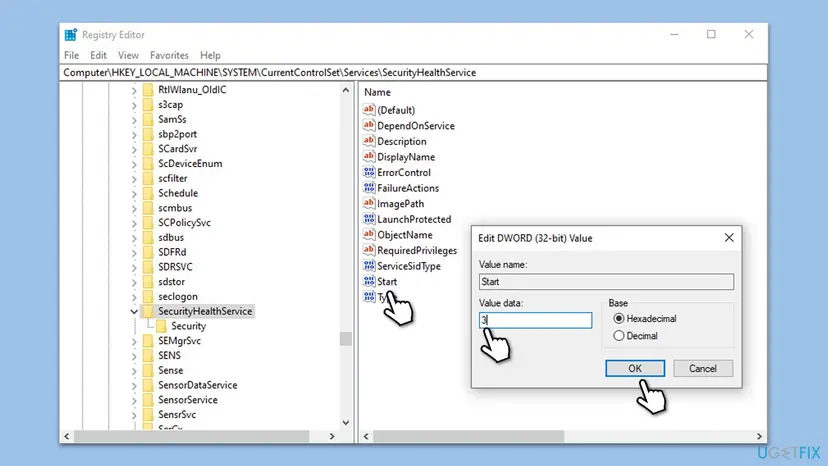
Task: Click the RequiredPrivileges value icon
Action: (x=369, y=250)
